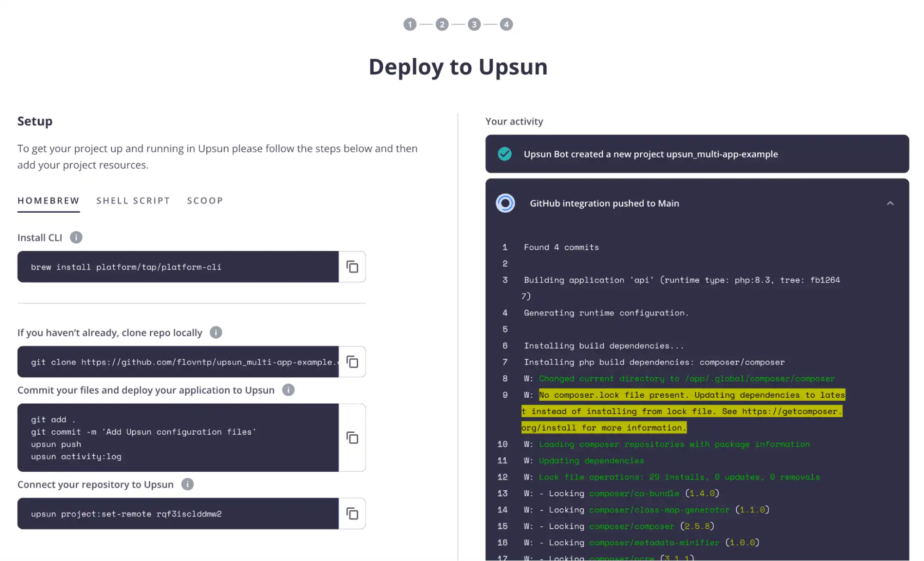Viewport: 924px width, 561px height.
Task: Collapse the GitHub integration activity log
Action: (x=890, y=203)
